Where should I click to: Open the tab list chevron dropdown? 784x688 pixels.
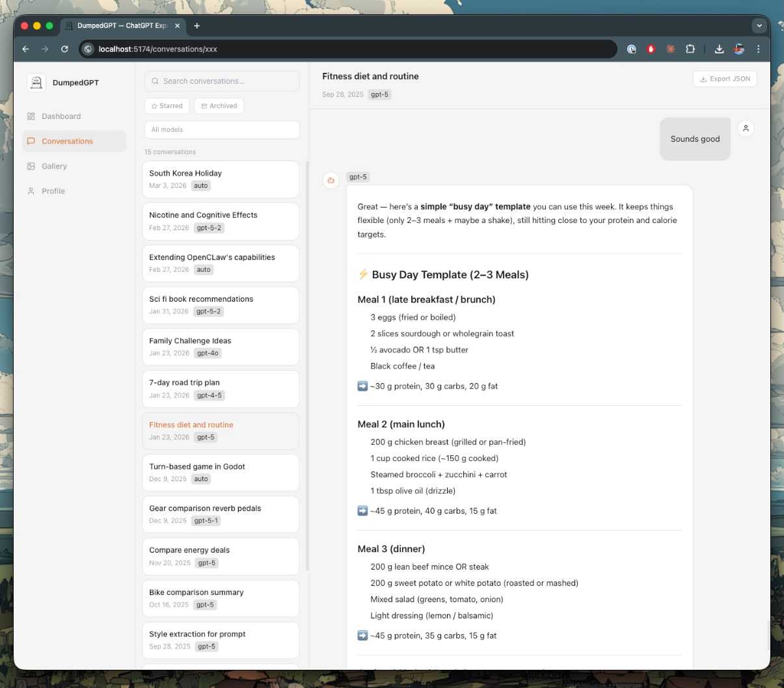coord(759,26)
